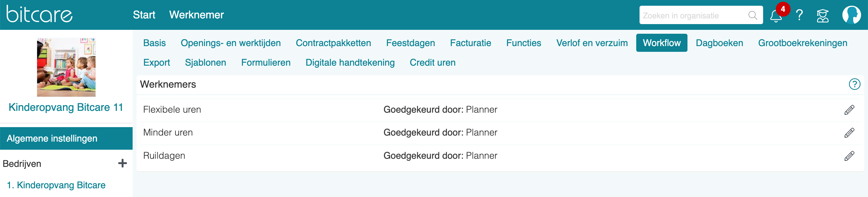
Task: Select the Credit uren tab
Action: pyautogui.click(x=432, y=63)
